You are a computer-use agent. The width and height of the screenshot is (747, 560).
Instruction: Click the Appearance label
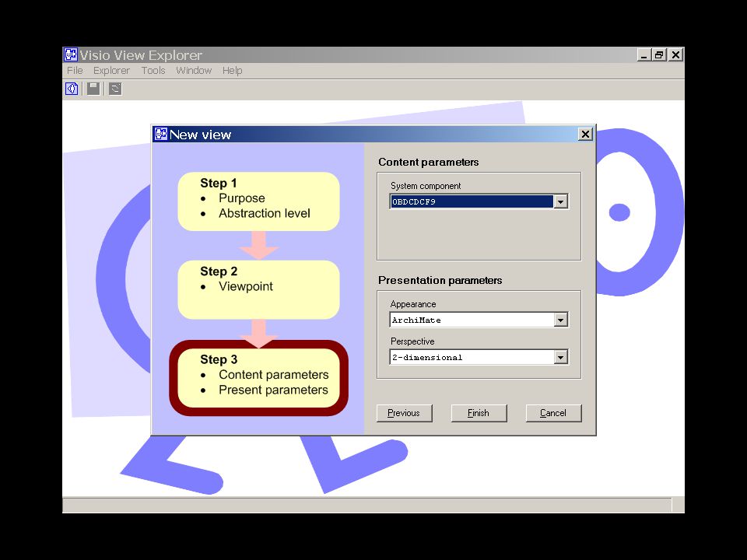point(413,304)
